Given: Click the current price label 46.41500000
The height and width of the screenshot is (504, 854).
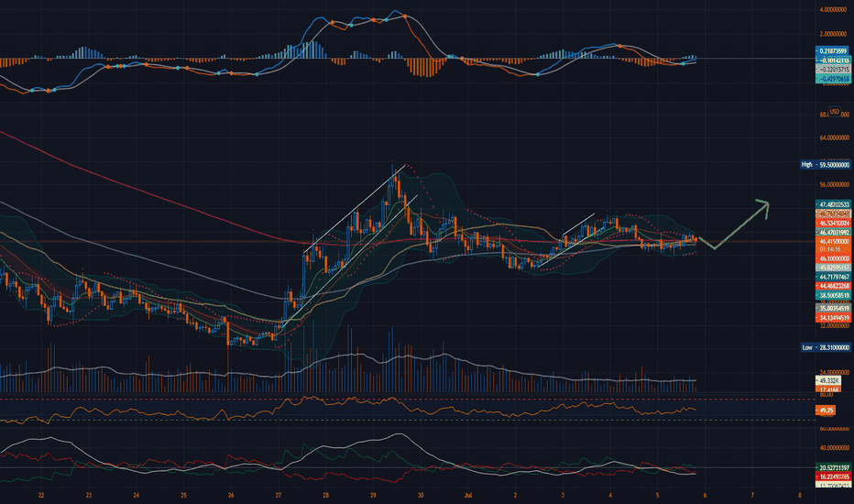Looking at the screenshot, I should click(833, 241).
